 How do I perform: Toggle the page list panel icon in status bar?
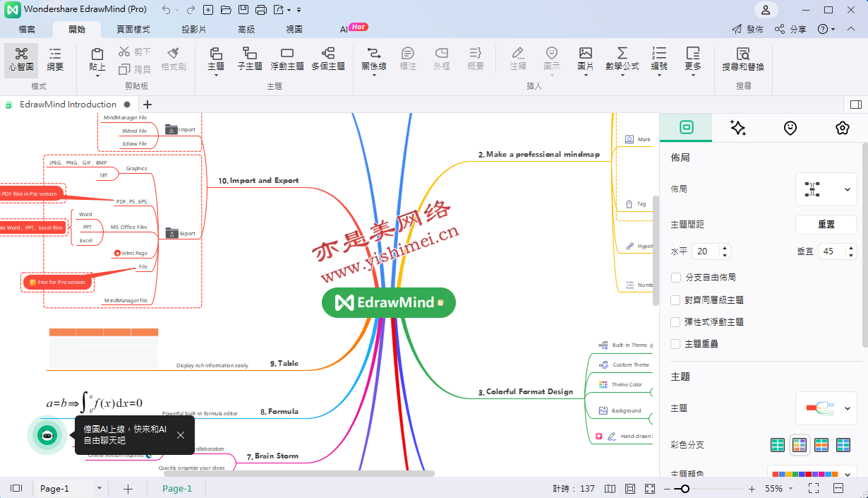16,489
